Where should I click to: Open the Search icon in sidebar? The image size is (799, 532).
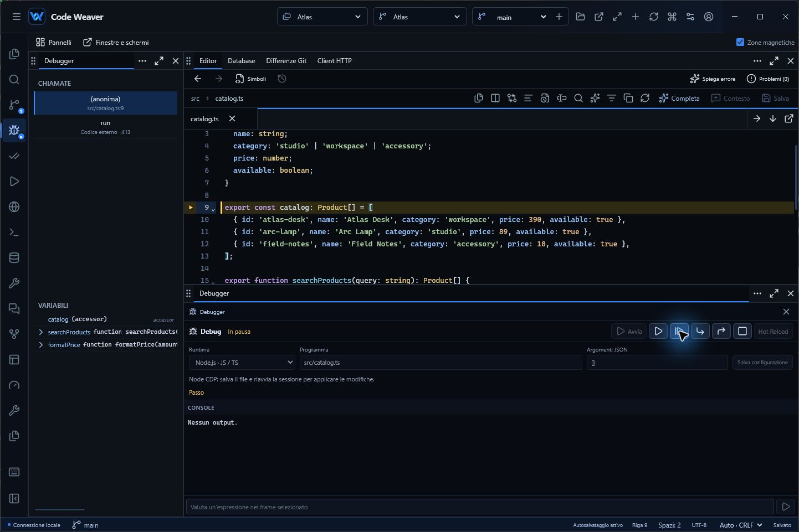click(x=14, y=80)
